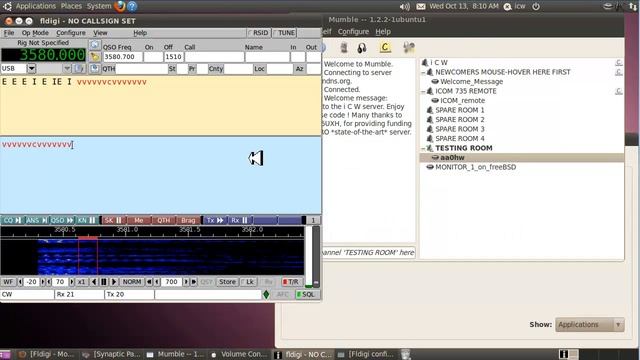Collapse the TESTING ROOM channel
640x360 pixels.
(x=423, y=148)
